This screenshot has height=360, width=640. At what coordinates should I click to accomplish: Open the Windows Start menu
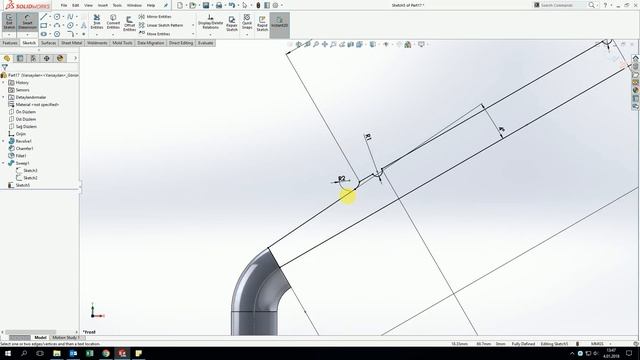point(8,353)
